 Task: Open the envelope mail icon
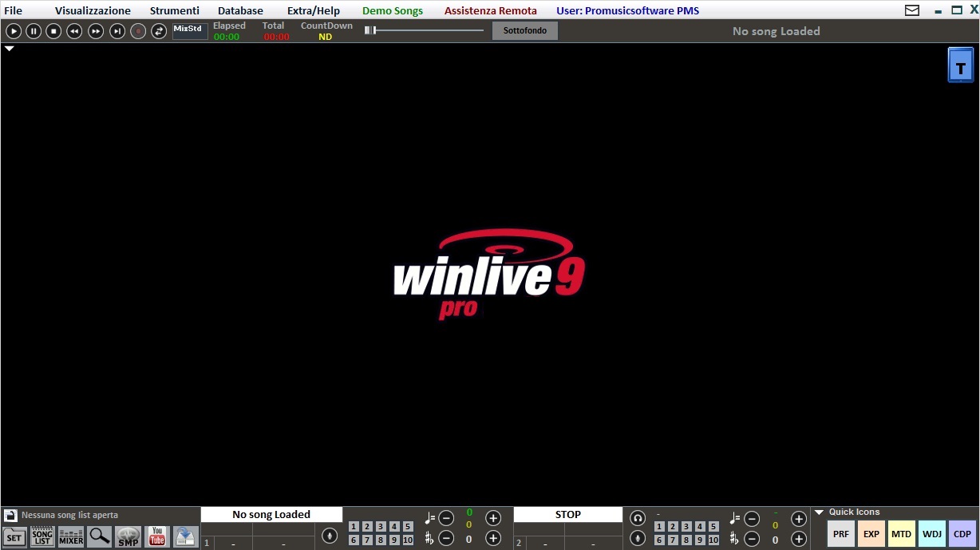tap(912, 10)
